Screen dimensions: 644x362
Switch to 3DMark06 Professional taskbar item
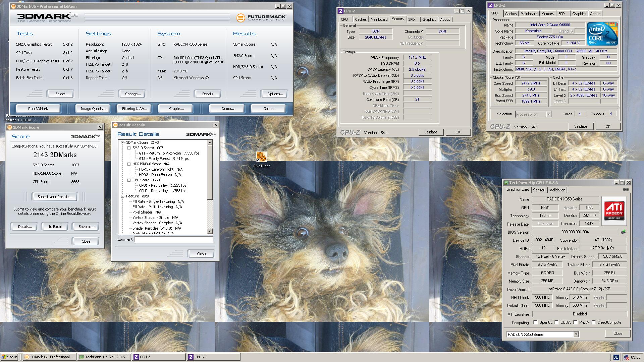50,357
